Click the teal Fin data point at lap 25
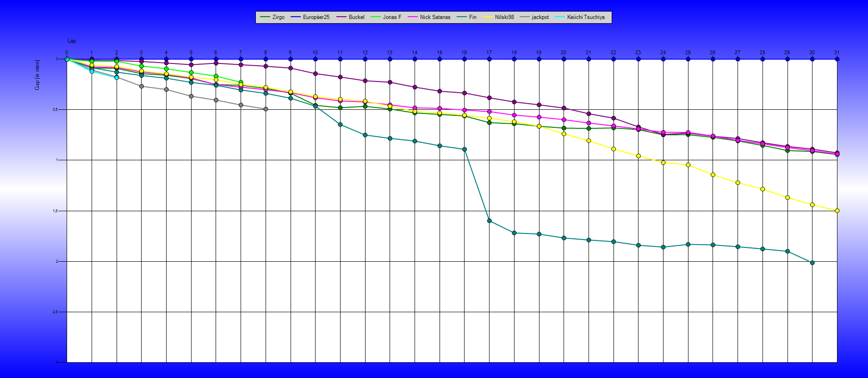Image resolution: width=868 pixels, height=378 pixels. pos(688,244)
